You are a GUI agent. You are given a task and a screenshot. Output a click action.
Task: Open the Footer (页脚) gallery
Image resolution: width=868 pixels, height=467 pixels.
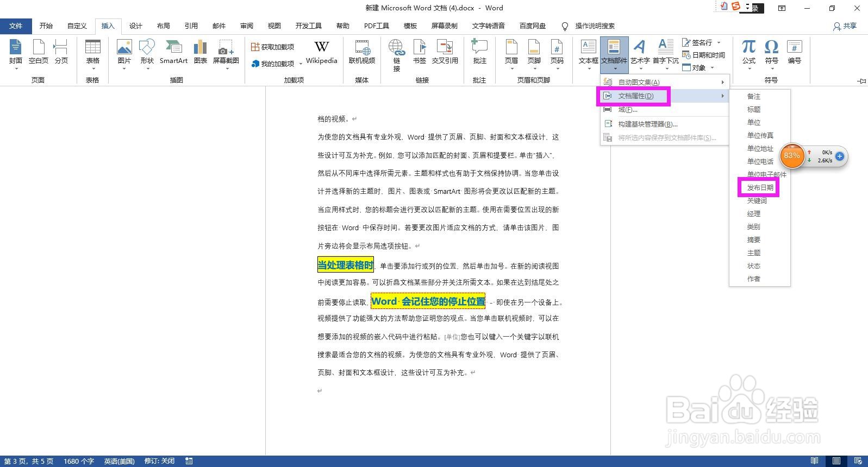(x=534, y=54)
